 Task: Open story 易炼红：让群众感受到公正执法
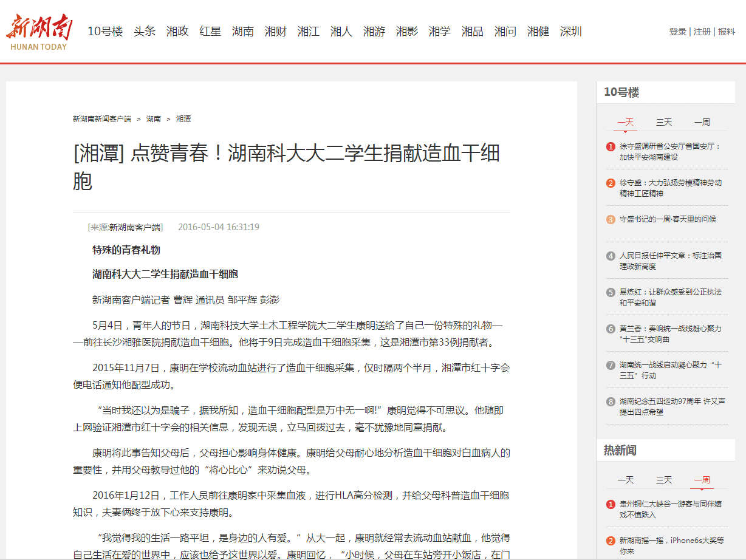[x=671, y=297]
